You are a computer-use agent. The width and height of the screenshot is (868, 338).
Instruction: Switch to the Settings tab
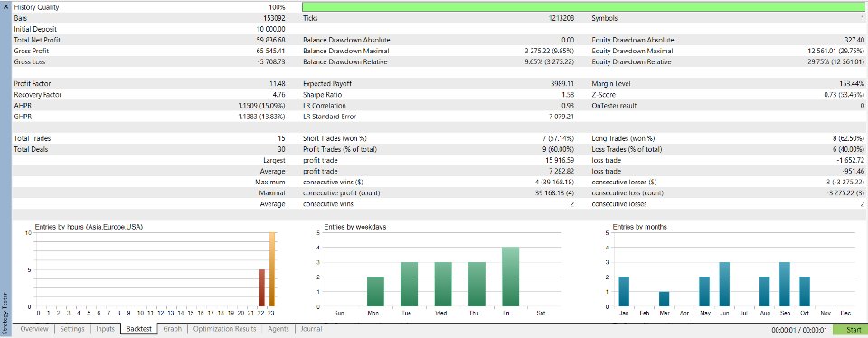coord(72,329)
